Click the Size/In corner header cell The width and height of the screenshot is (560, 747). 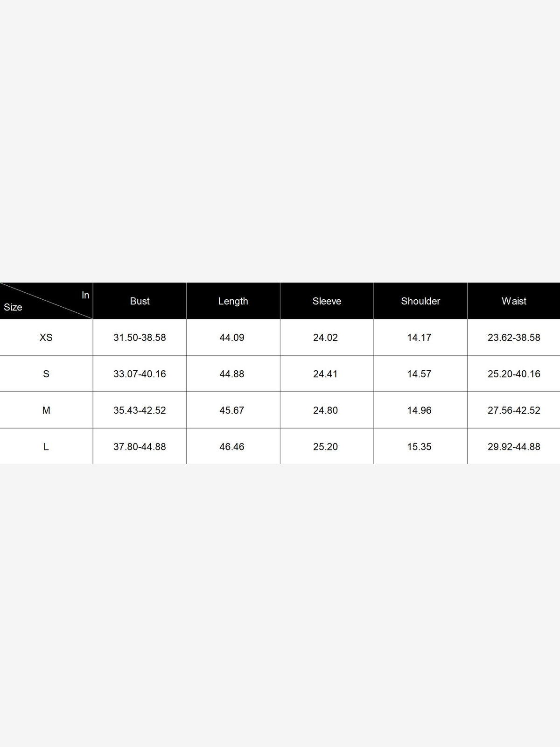46,301
